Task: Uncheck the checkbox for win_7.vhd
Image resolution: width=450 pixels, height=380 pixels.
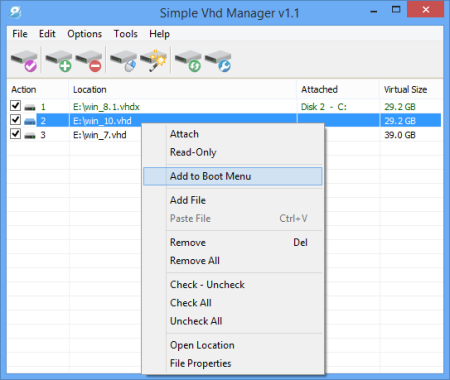Action: click(x=15, y=134)
